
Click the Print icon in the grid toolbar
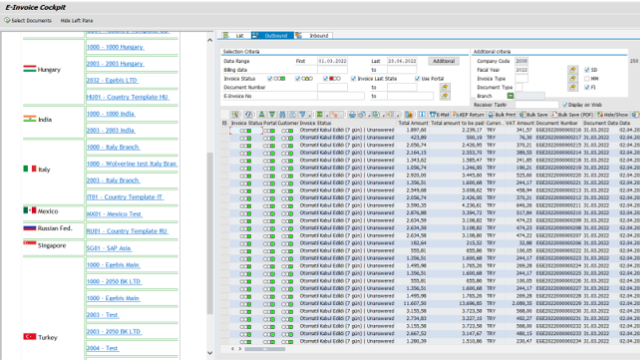tap(352, 115)
